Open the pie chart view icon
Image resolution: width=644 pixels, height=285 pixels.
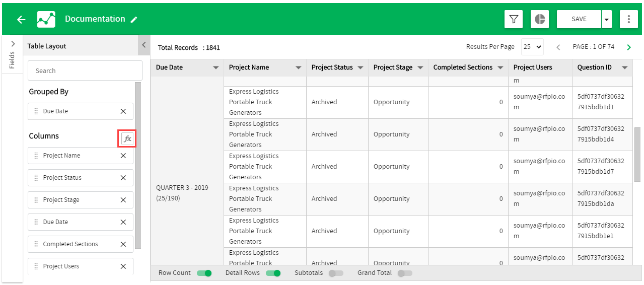click(540, 19)
